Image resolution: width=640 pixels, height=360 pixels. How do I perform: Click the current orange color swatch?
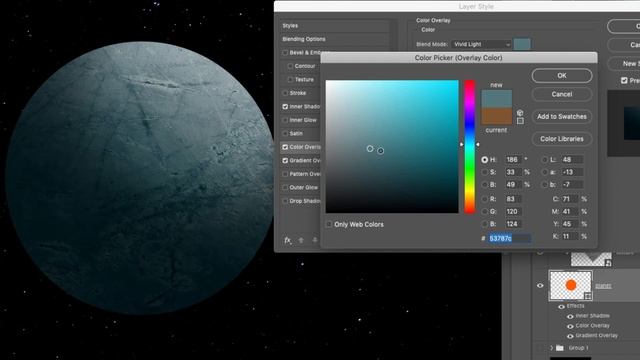click(x=496, y=116)
